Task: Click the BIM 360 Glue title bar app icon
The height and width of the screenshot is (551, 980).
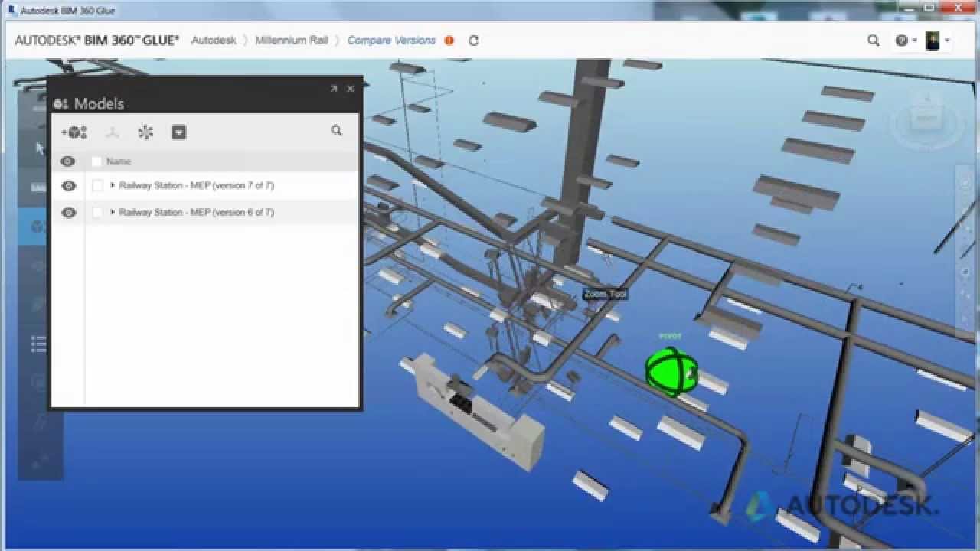Action: pyautogui.click(x=11, y=10)
